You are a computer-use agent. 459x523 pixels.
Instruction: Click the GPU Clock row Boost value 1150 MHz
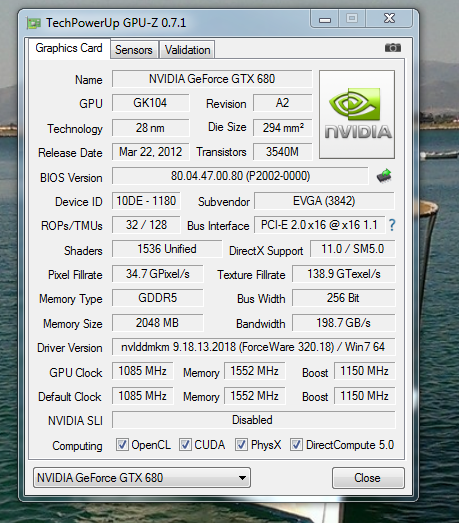coord(365,371)
